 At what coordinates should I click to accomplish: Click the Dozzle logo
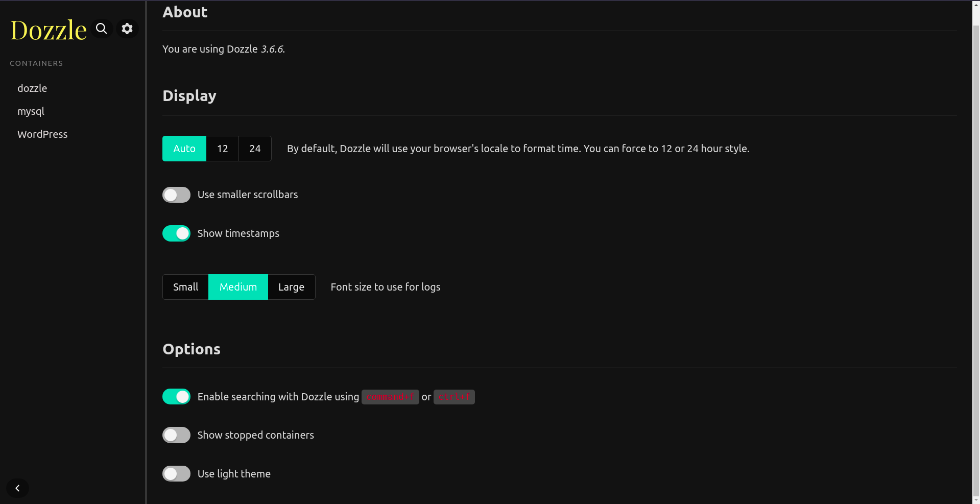pyautogui.click(x=49, y=30)
